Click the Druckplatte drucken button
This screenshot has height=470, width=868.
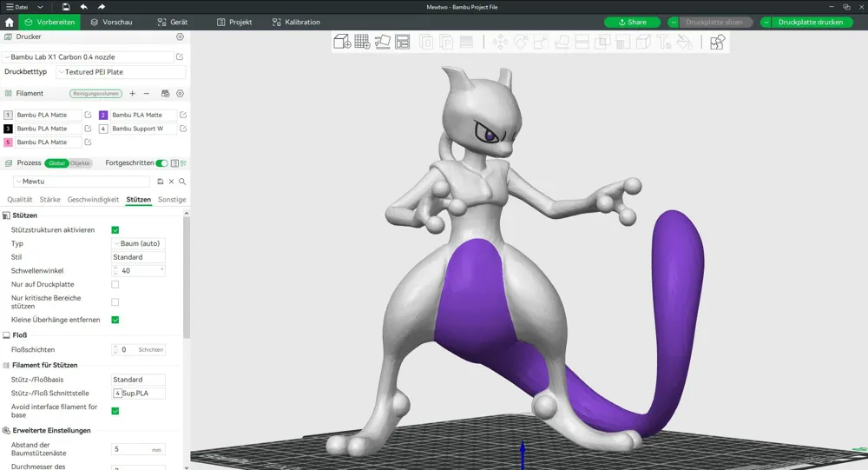pyautogui.click(x=811, y=23)
